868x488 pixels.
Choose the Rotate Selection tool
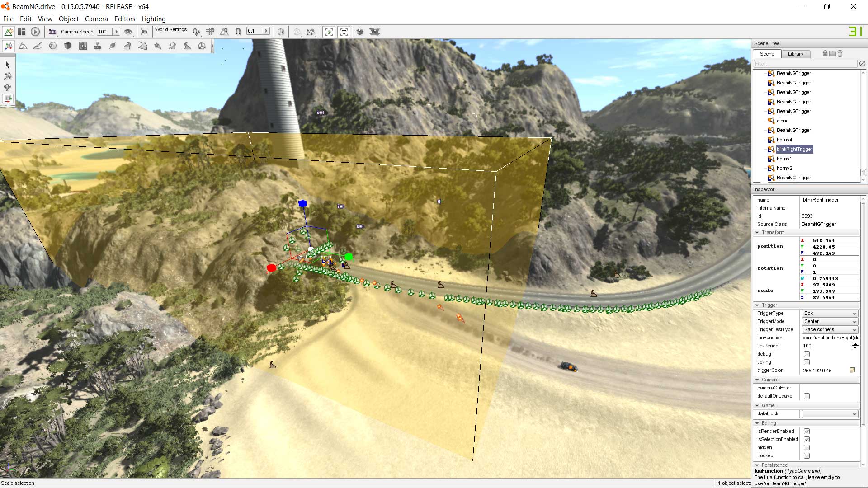pyautogui.click(x=8, y=87)
